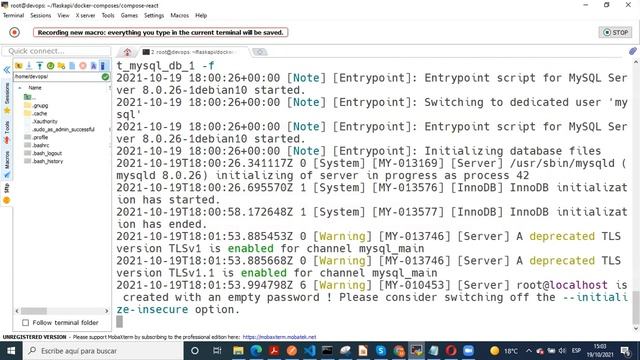Open a new tab with the tab button
This screenshot has width=640, height=360.
point(260,52)
